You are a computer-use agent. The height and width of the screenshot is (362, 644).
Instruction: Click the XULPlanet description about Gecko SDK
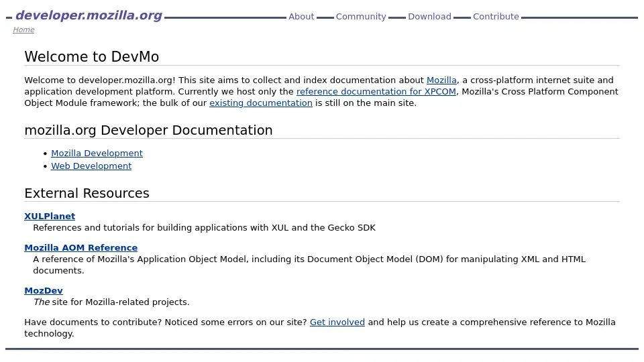(x=204, y=228)
